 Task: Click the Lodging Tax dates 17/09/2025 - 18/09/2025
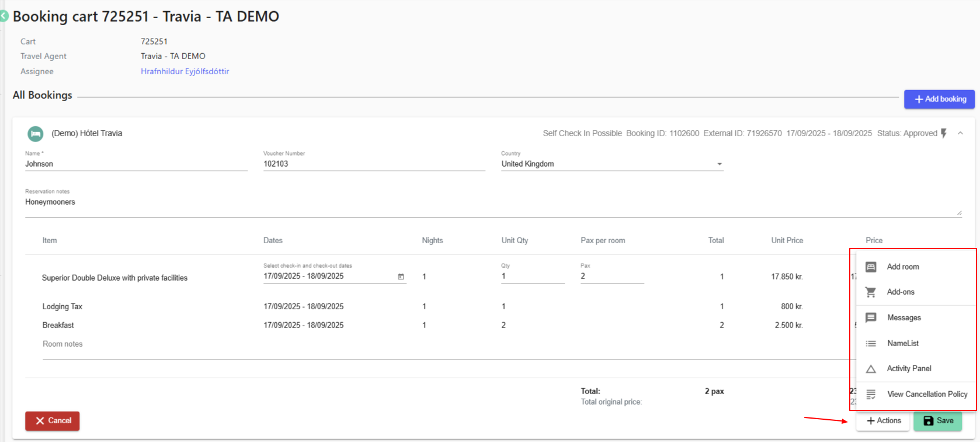click(x=303, y=306)
